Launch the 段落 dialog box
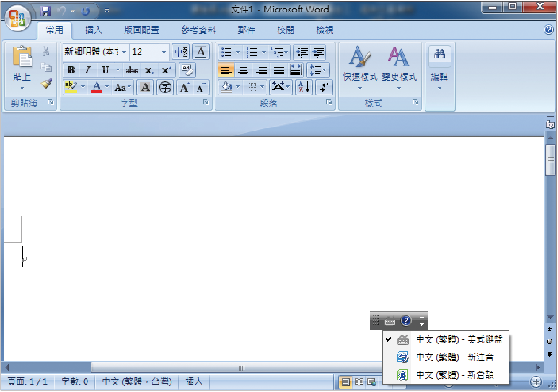 tap(329, 103)
